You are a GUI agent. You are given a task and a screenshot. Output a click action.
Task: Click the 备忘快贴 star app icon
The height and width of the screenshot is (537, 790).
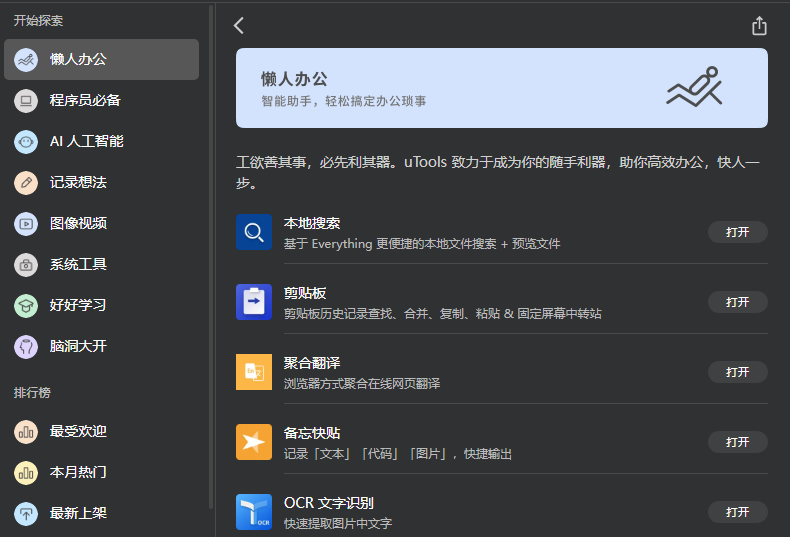tap(254, 442)
